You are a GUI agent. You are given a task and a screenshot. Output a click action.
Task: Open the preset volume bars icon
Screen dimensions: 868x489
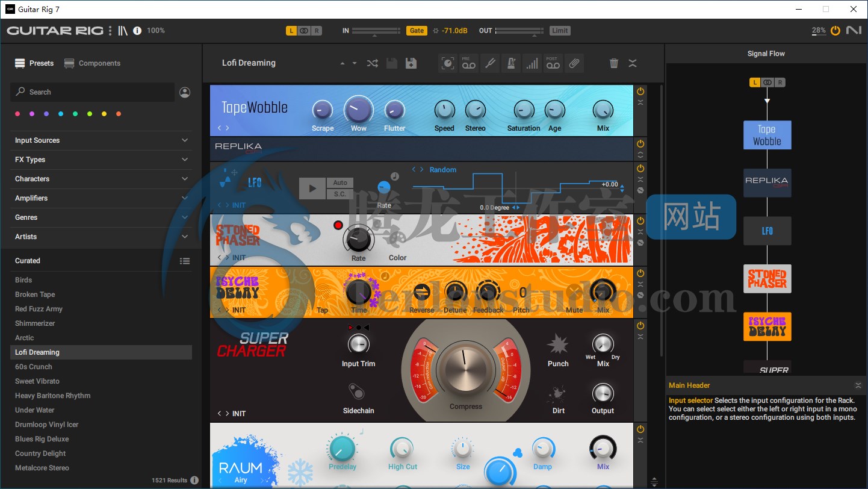532,63
